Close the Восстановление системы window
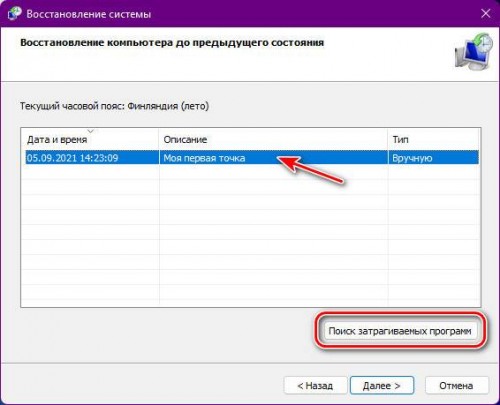This screenshot has height=405, width=500. (x=486, y=14)
